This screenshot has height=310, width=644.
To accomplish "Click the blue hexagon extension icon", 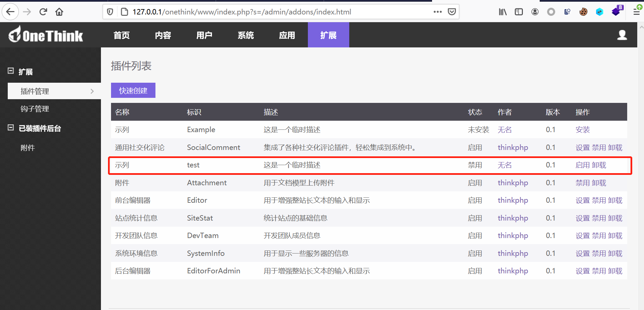I will pos(599,11).
